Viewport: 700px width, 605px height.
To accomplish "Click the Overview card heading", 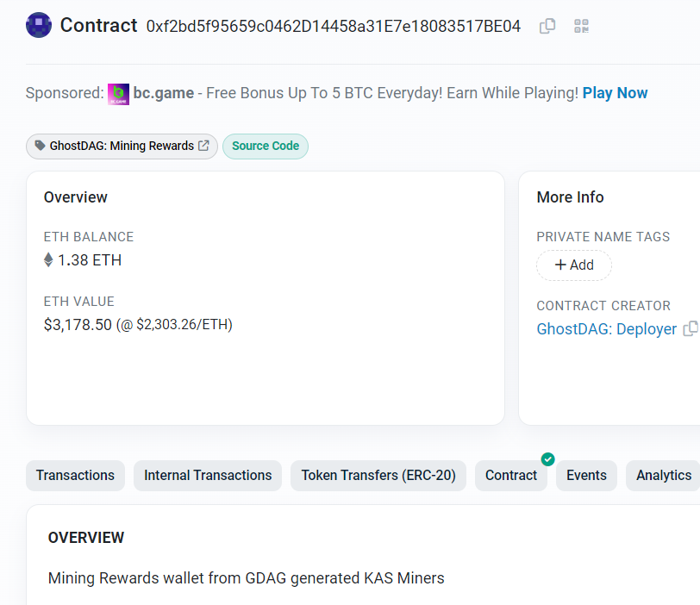I will [x=76, y=197].
